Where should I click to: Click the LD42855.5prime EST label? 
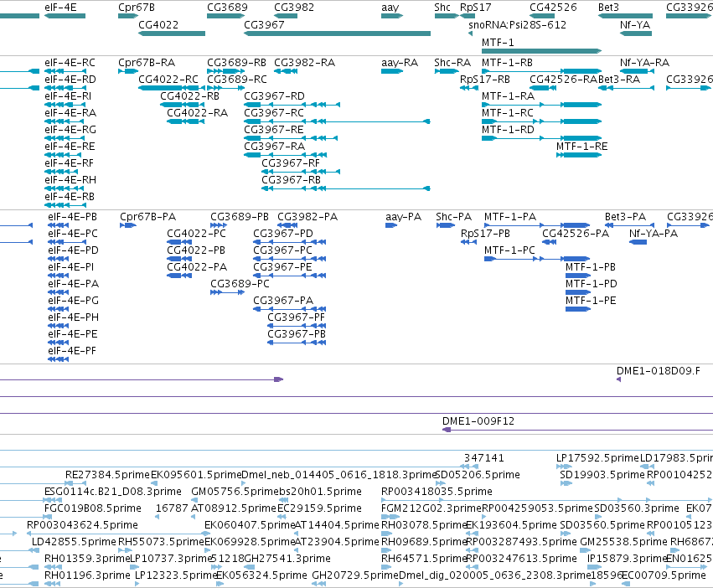[x=74, y=542]
